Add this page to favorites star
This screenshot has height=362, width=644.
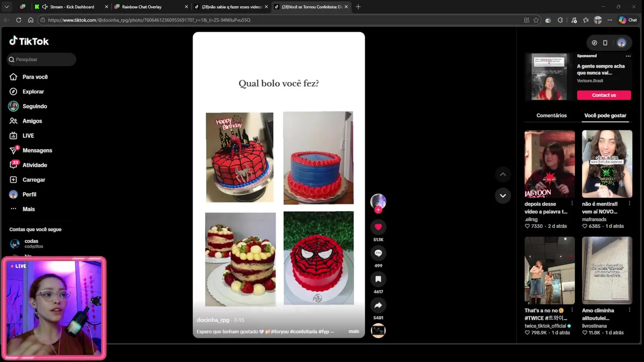[536, 20]
